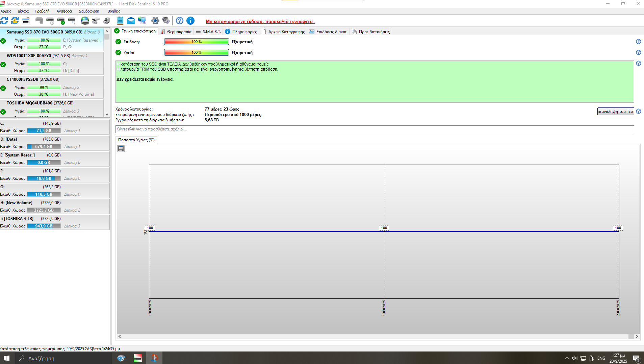Switch to the Πληροφορίες tab
644x364 pixels.
[x=241, y=32]
